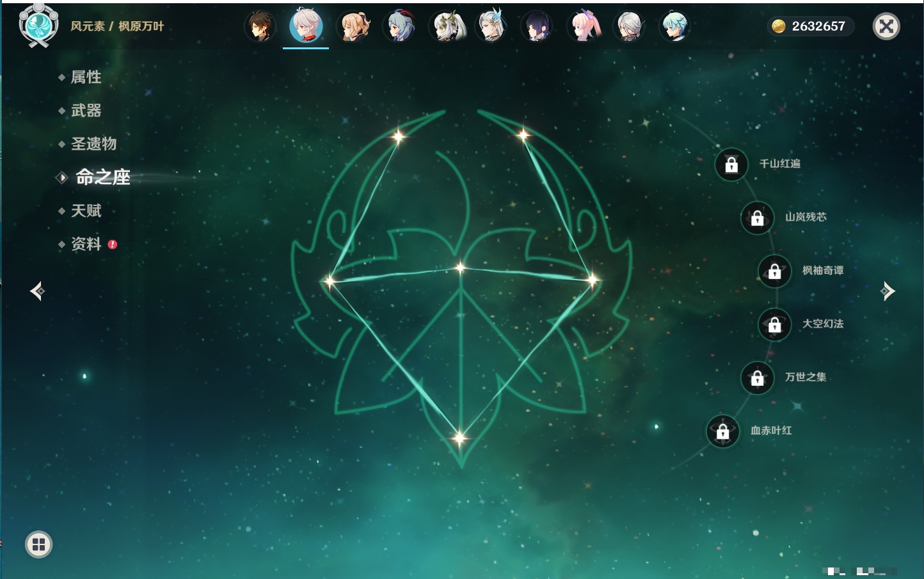Select the brown-haired Zhongli character portrait
The height and width of the screenshot is (579, 924).
260,27
